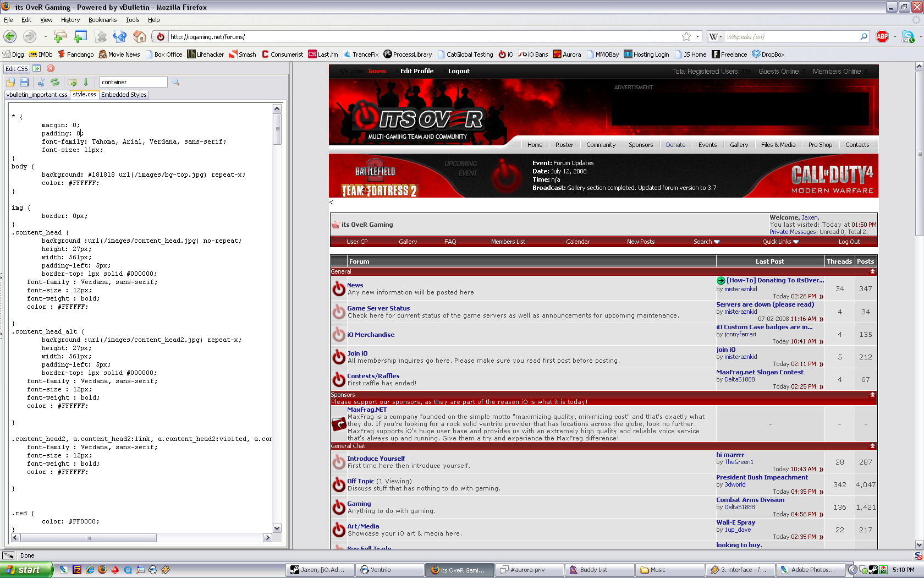The width and height of the screenshot is (924, 578).
Task: Click the scissors icon in Edit CSS toolbar
Action: [41, 82]
